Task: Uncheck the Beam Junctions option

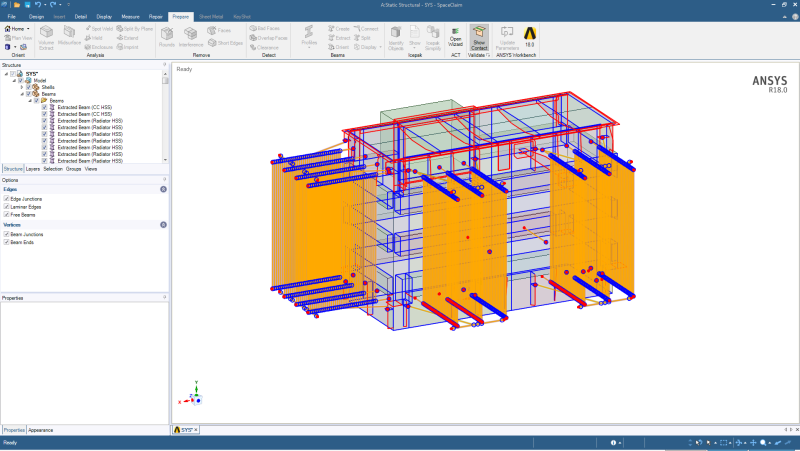Action: [x=7, y=234]
